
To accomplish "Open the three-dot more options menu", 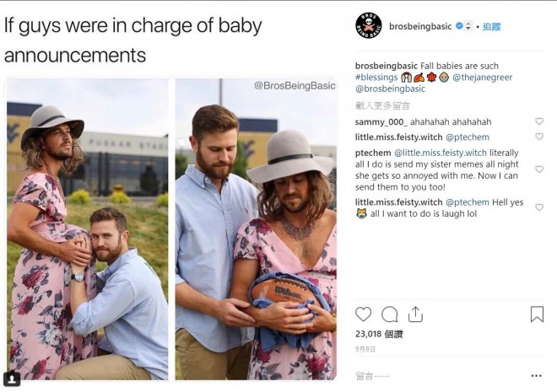I will pyautogui.click(x=536, y=376).
